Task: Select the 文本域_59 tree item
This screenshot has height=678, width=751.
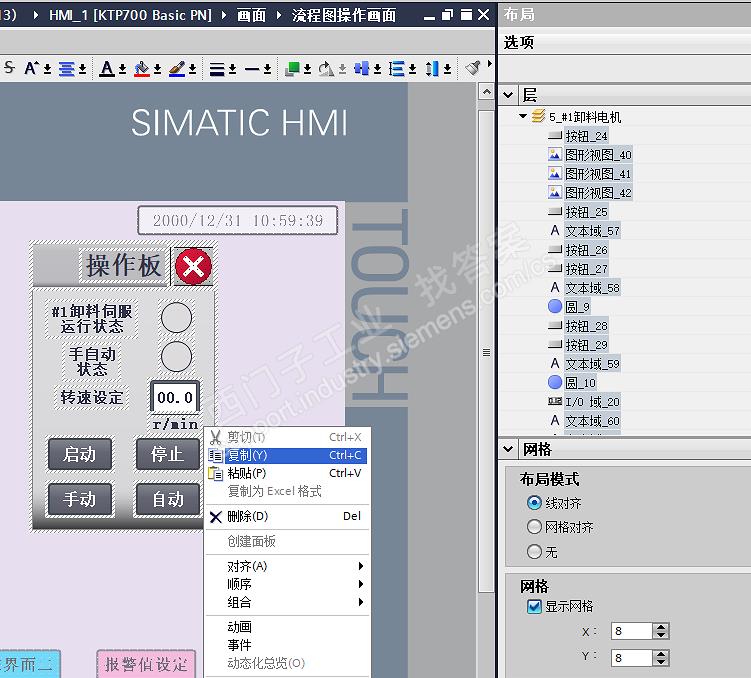Action: click(x=592, y=364)
